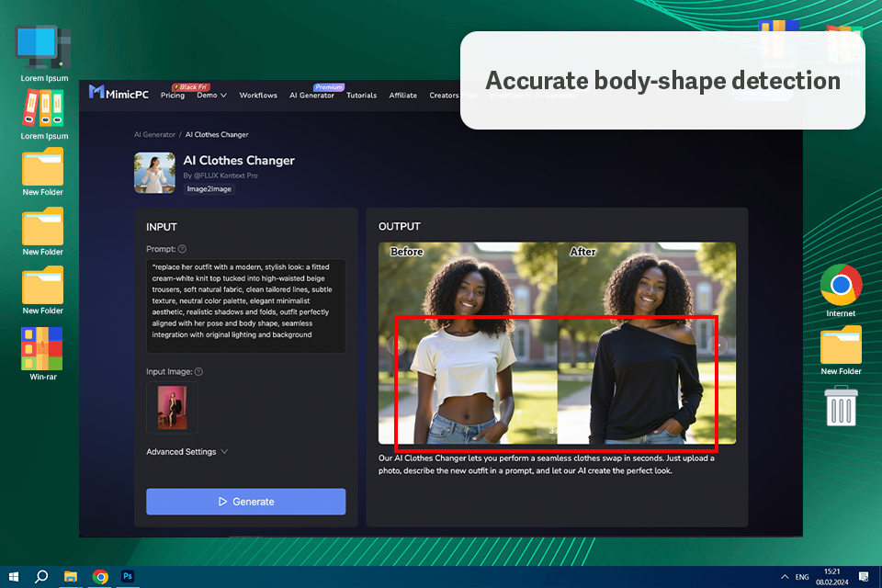The image size is (882, 588).
Task: Open File Explorer from taskbar
Action: tap(71, 576)
